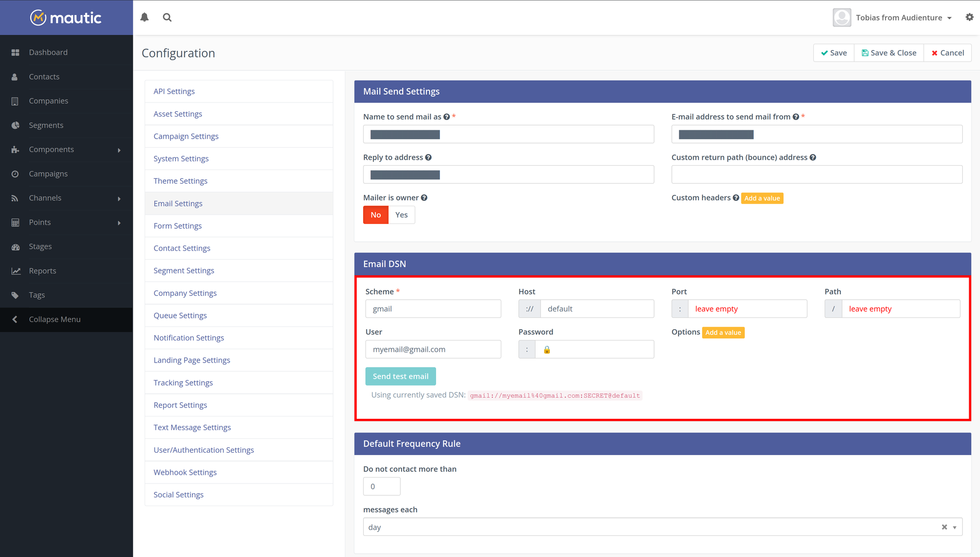Focus the User input field
Image resolution: width=980 pixels, height=557 pixels.
click(x=433, y=349)
